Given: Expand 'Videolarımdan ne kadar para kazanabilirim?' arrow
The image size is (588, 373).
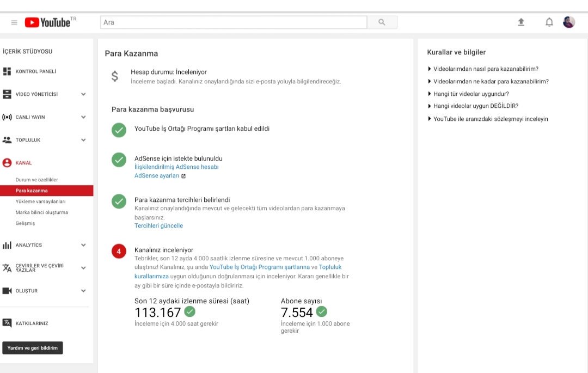Looking at the screenshot, I should coord(430,81).
